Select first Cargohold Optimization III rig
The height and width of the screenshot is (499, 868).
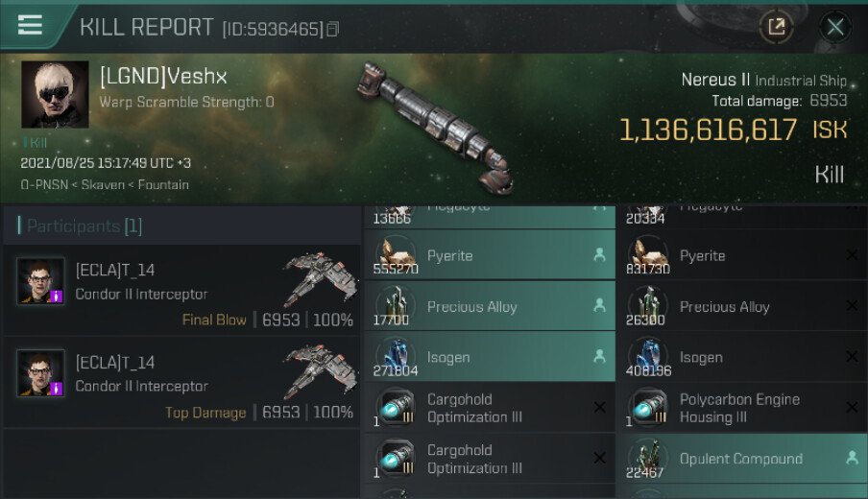(x=490, y=408)
